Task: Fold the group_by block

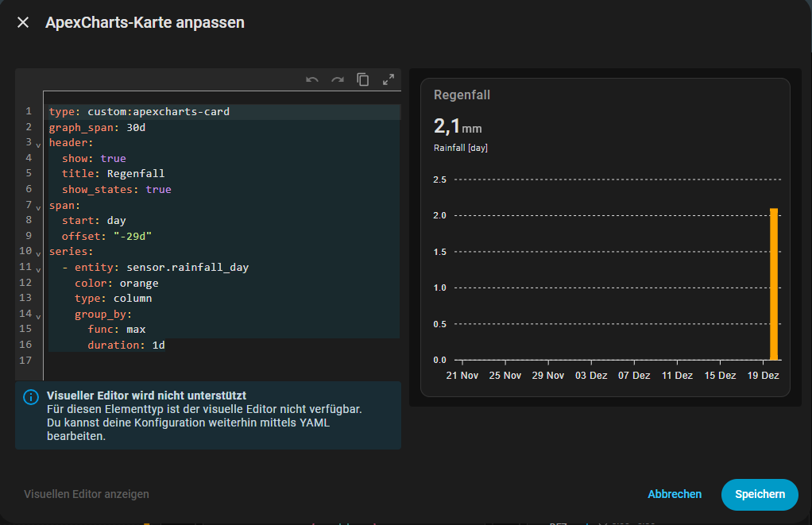Action: [38, 315]
